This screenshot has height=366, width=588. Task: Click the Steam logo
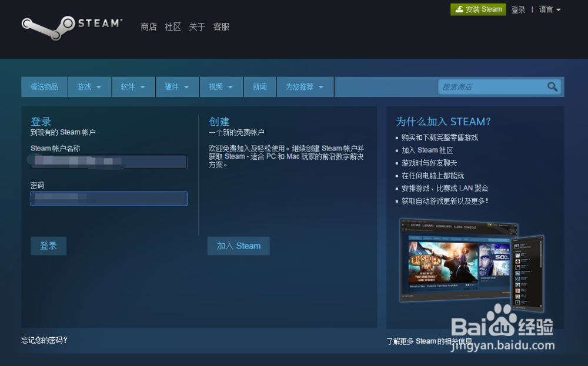pyautogui.click(x=72, y=28)
